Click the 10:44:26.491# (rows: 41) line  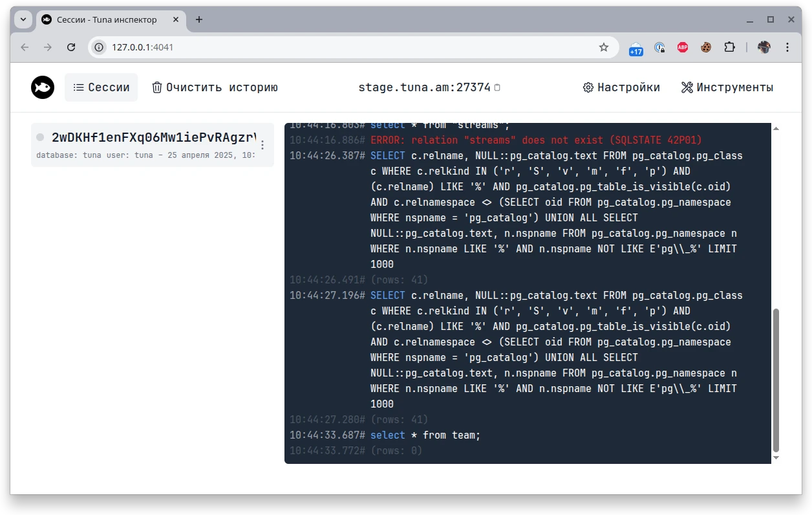point(359,280)
